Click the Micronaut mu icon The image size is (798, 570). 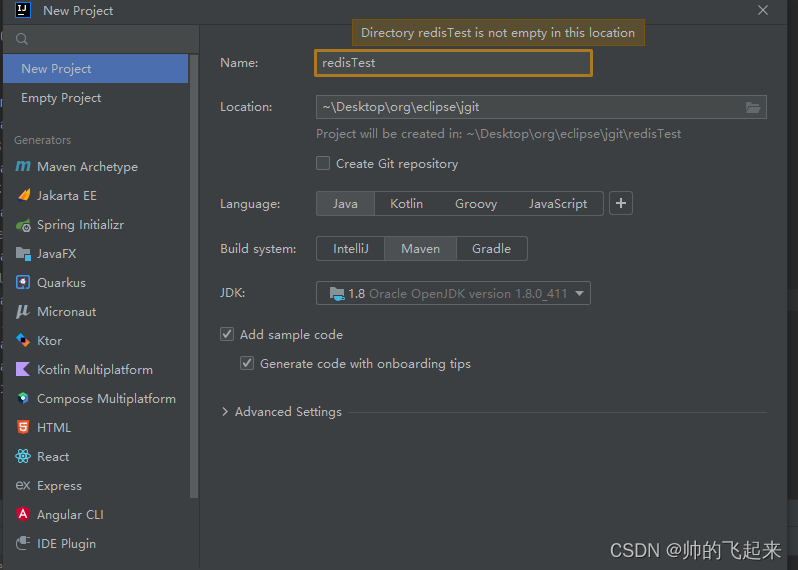23,311
